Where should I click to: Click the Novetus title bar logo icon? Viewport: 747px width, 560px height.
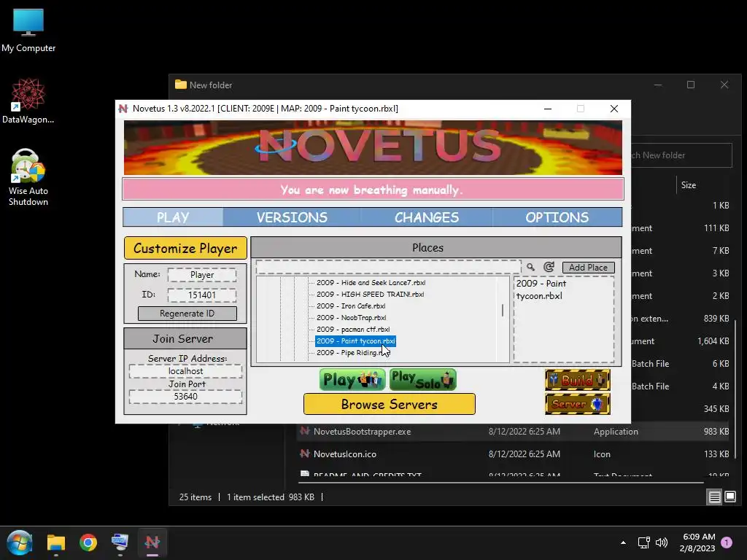123,109
